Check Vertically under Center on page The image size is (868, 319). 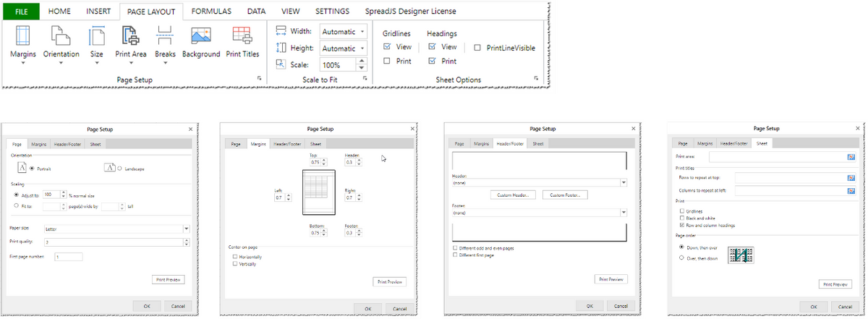point(234,263)
